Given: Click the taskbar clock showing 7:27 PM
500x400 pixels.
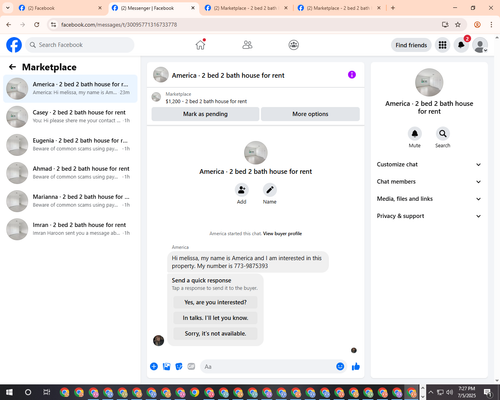Looking at the screenshot, I should coord(466,392).
